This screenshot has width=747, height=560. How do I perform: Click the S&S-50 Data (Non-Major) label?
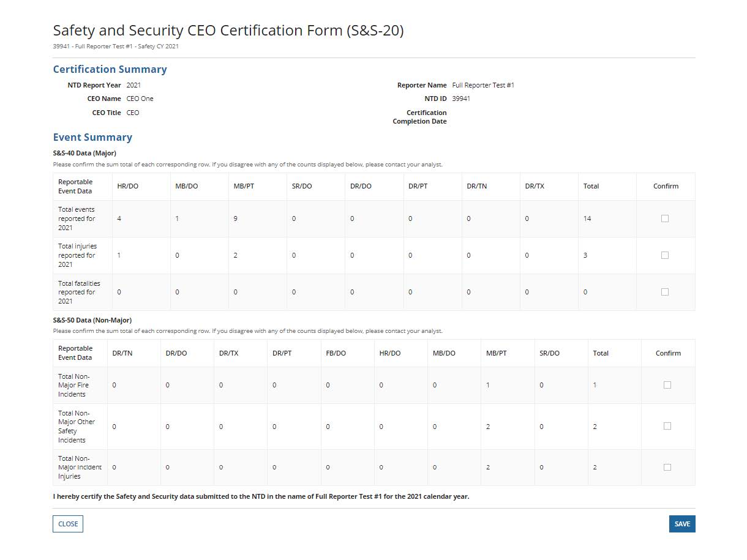point(91,319)
